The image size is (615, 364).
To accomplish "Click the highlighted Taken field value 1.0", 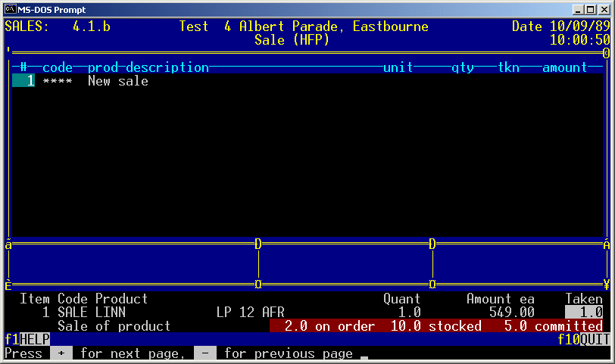I will (584, 312).
